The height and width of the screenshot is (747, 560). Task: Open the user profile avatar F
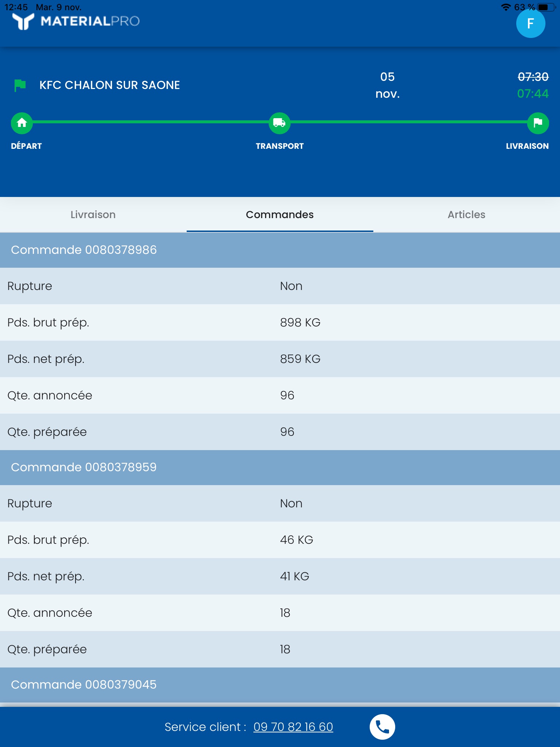pos(530,24)
